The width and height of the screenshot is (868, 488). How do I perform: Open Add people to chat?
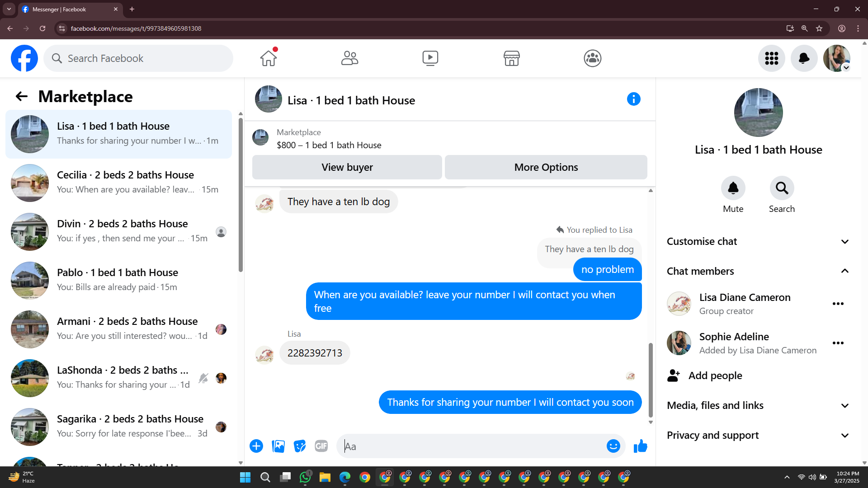tap(705, 375)
